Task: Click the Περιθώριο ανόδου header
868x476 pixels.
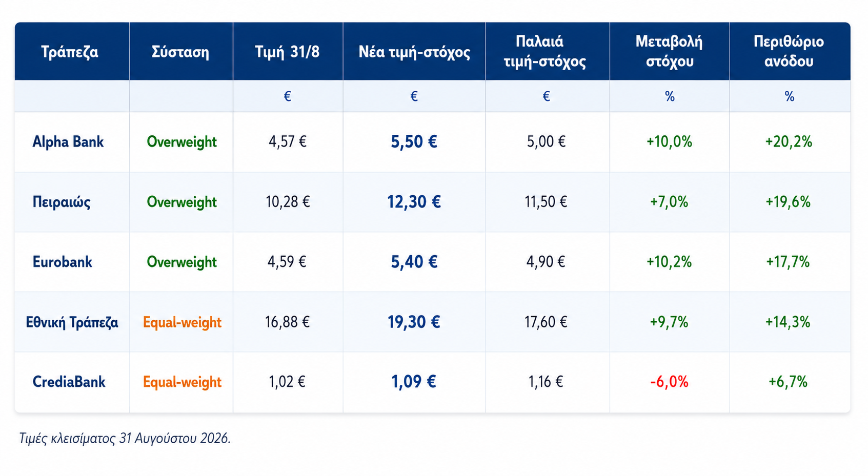Action: coord(789,51)
